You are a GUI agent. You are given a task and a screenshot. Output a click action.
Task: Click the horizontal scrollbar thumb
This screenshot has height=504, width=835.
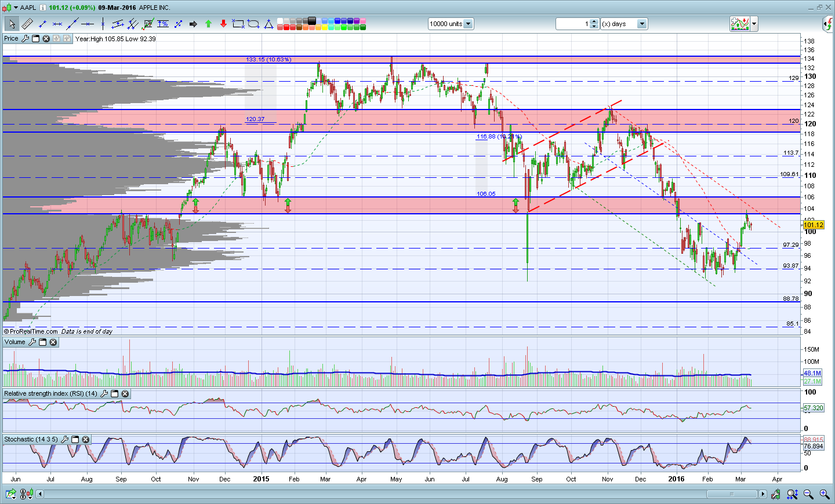pyautogui.click(x=732, y=494)
